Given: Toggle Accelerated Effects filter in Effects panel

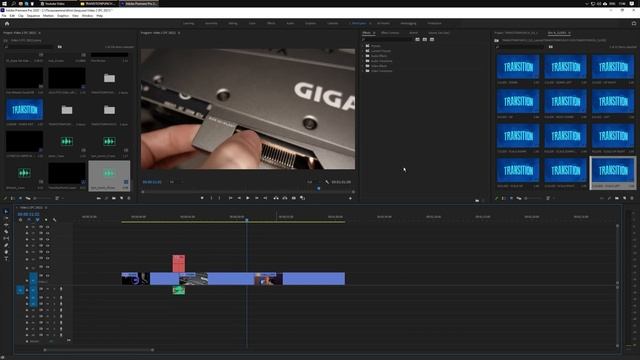Looking at the screenshot, I should (x=417, y=40).
